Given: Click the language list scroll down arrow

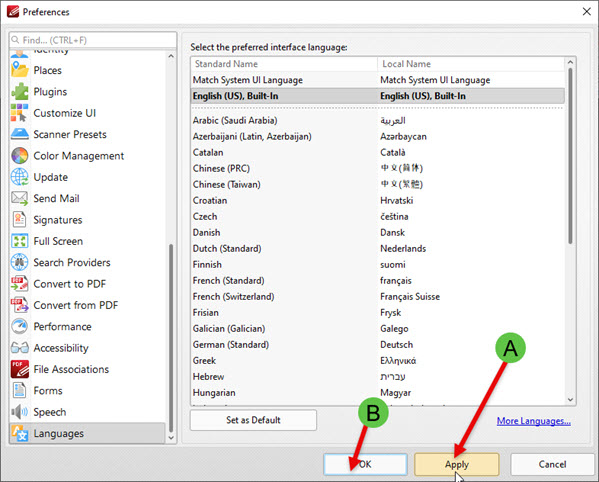Looking at the screenshot, I should pos(570,400).
